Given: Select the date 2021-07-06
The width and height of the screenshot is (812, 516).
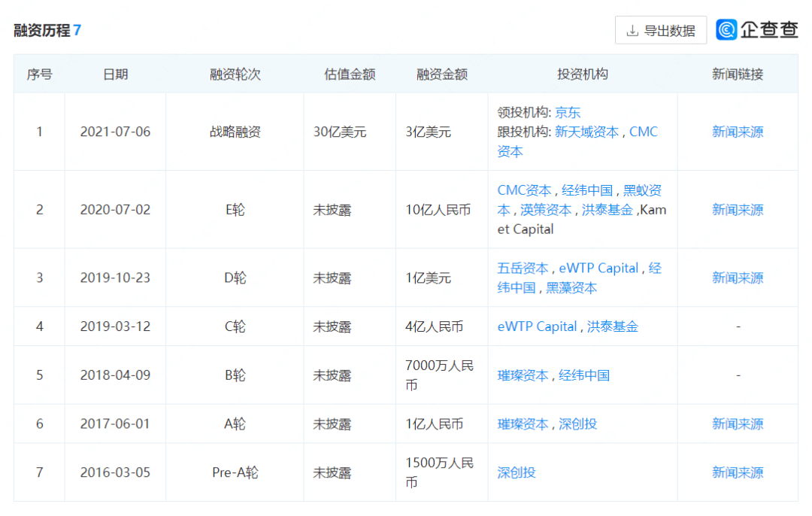Looking at the screenshot, I should [115, 132].
